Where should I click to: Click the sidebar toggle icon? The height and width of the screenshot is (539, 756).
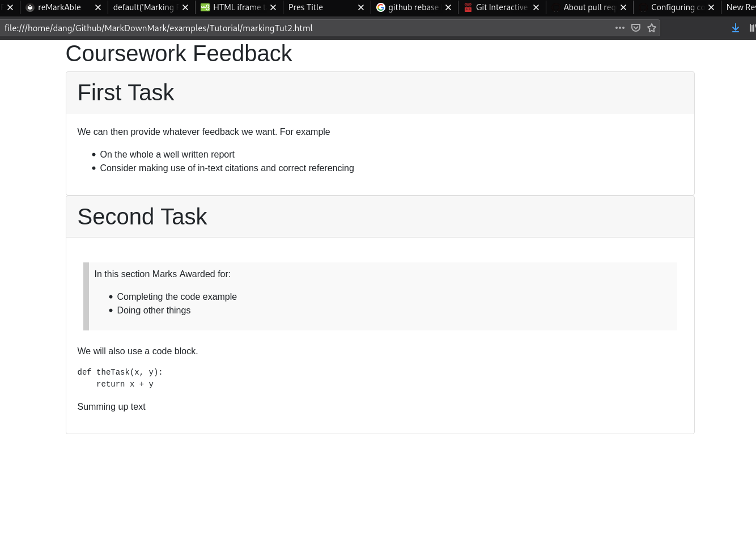click(752, 28)
